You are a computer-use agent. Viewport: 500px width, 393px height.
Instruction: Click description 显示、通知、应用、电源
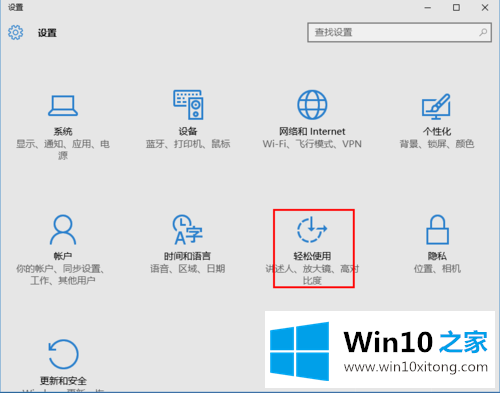click(x=63, y=150)
